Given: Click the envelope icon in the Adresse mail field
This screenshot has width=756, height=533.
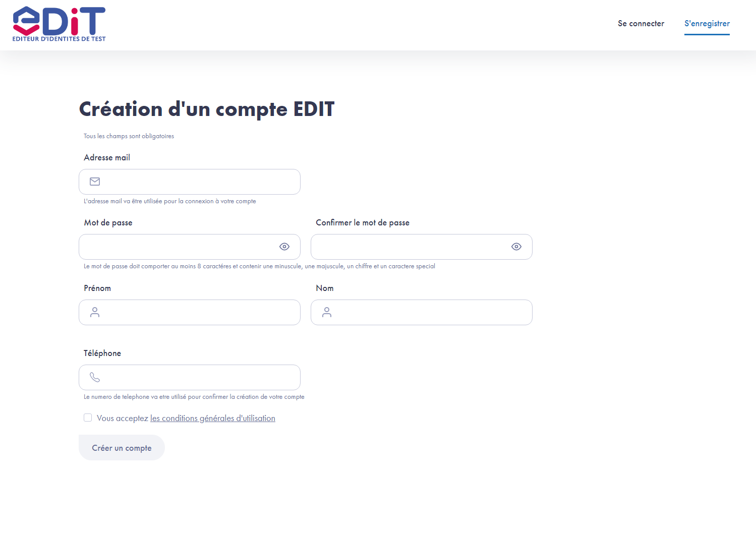Looking at the screenshot, I should [x=94, y=182].
